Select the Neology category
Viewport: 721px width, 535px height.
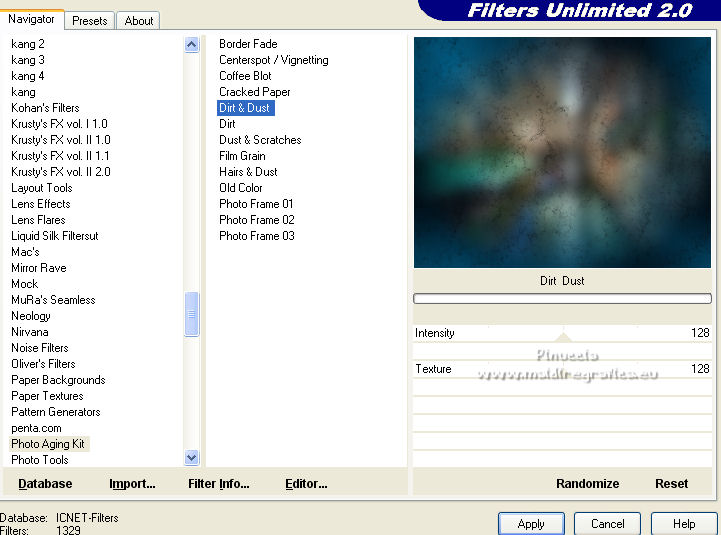[x=31, y=316]
